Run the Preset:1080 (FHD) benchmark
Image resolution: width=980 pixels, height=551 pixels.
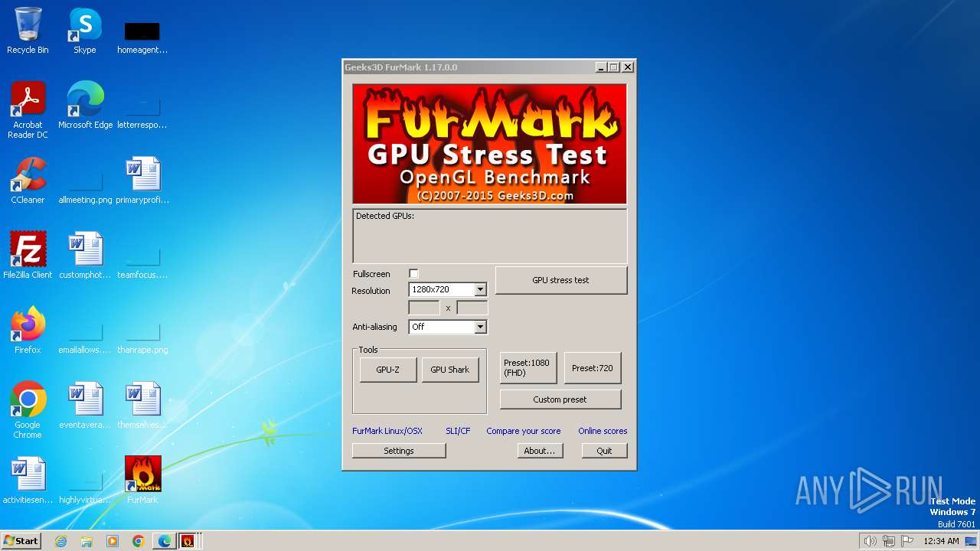(x=528, y=368)
